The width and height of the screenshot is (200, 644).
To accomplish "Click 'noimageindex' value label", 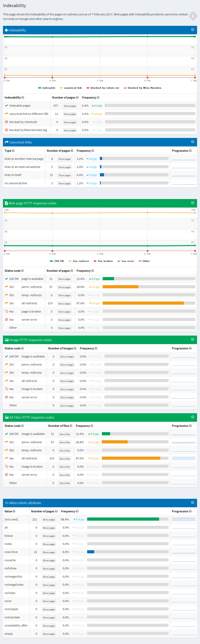I will (x=14, y=584).
